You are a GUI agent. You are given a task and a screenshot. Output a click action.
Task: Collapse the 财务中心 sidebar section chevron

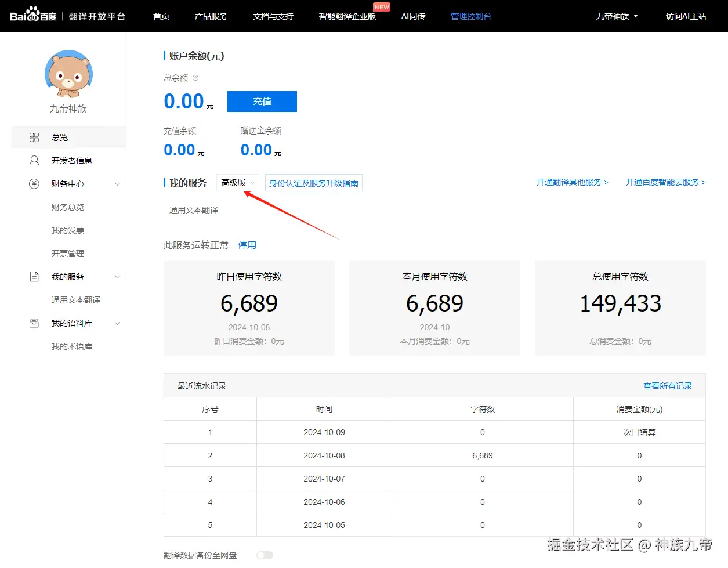pos(117,184)
